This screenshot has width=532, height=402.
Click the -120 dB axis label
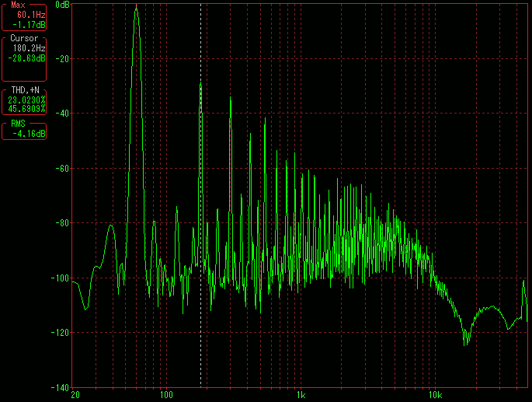[60, 332]
